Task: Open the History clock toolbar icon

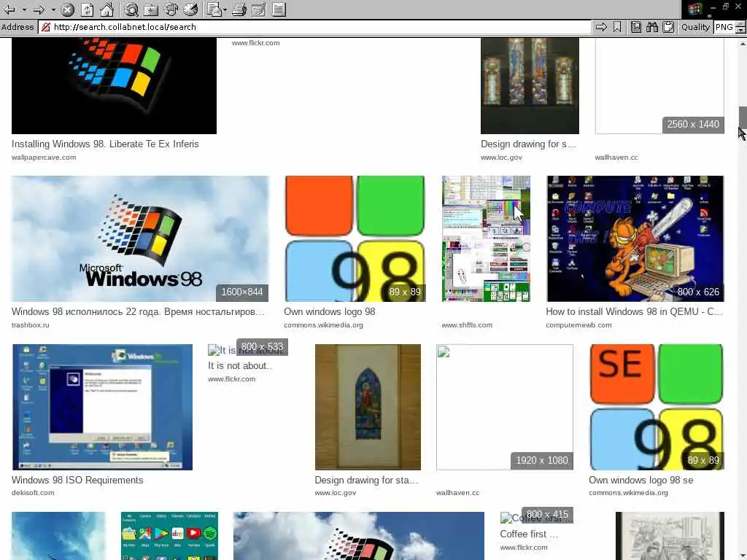Action: click(190, 9)
